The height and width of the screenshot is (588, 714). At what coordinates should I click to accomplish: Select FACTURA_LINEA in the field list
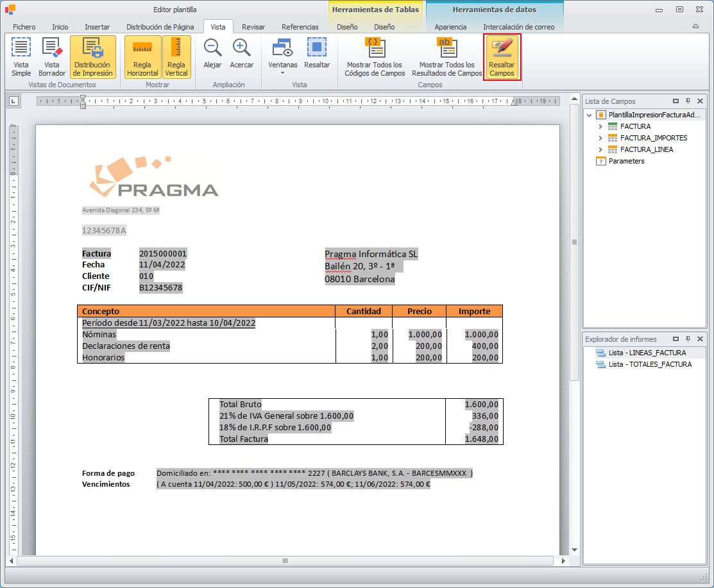point(646,149)
